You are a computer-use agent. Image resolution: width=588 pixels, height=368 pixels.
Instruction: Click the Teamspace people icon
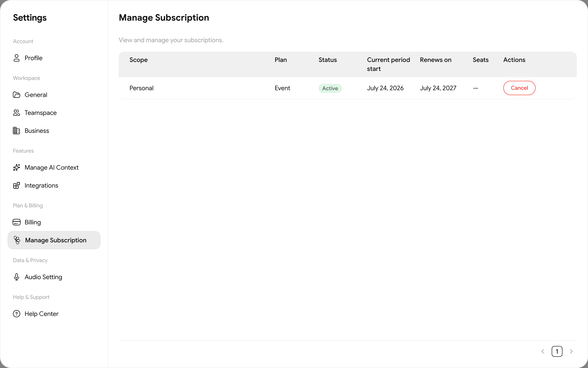[x=17, y=113]
